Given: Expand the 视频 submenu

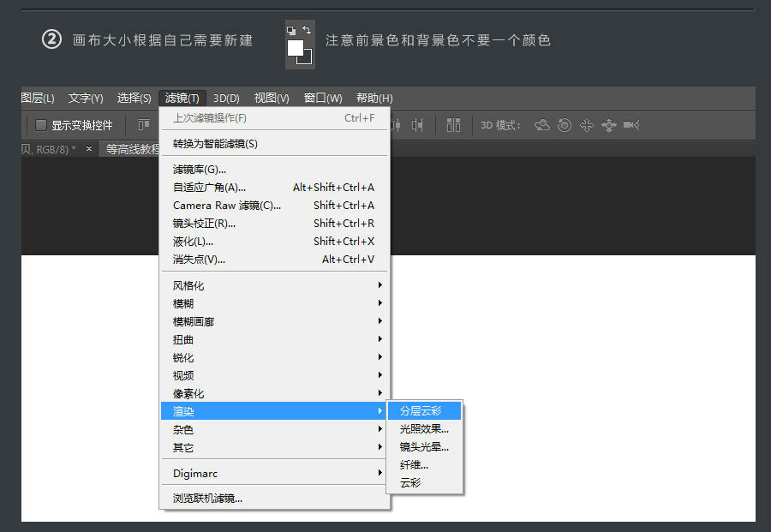Looking at the screenshot, I should click(x=274, y=375).
